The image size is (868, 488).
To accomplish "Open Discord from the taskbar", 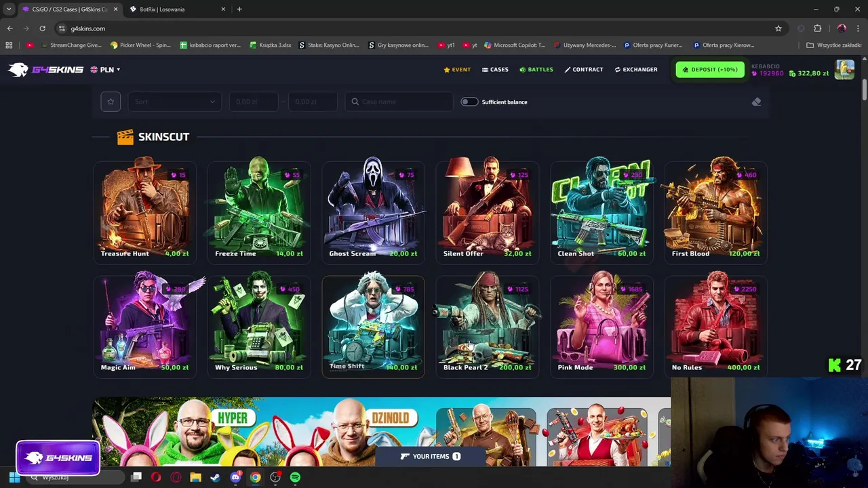I will tap(235, 477).
